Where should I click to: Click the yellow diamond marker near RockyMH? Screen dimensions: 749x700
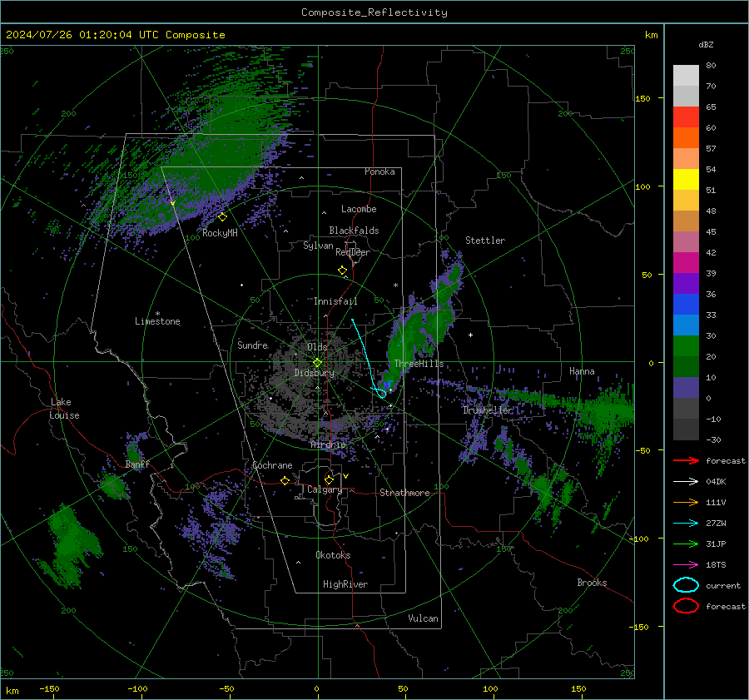click(x=222, y=217)
